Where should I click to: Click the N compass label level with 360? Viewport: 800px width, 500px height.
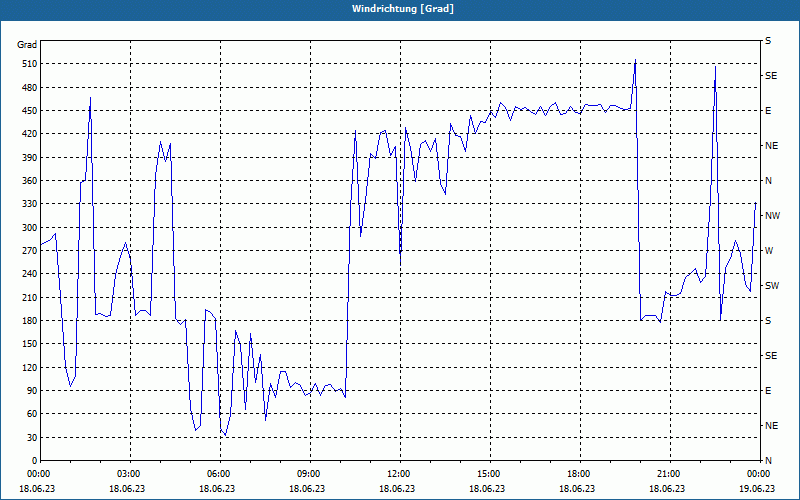768,181
